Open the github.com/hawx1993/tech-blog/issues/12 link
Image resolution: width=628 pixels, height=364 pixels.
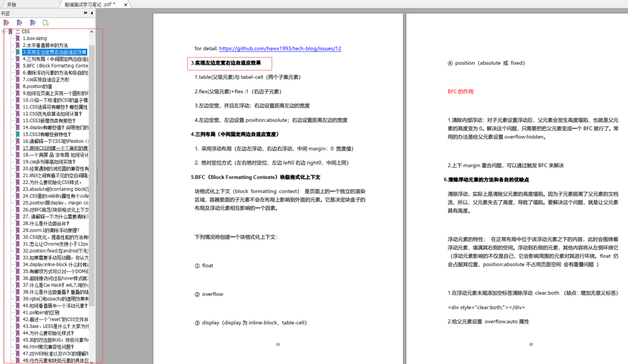coord(280,49)
